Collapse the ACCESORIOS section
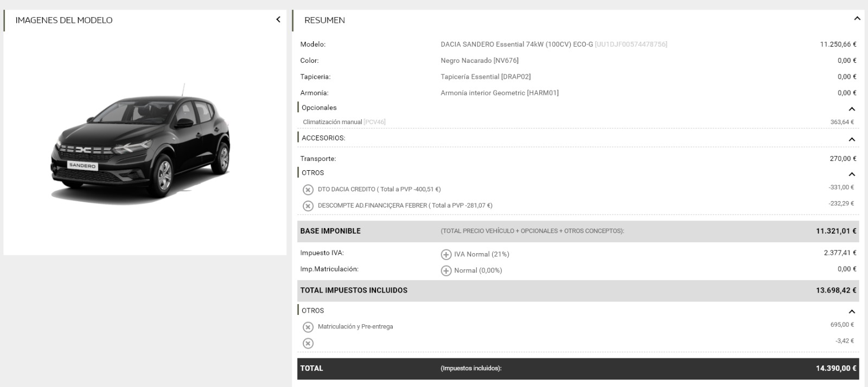 (852, 139)
